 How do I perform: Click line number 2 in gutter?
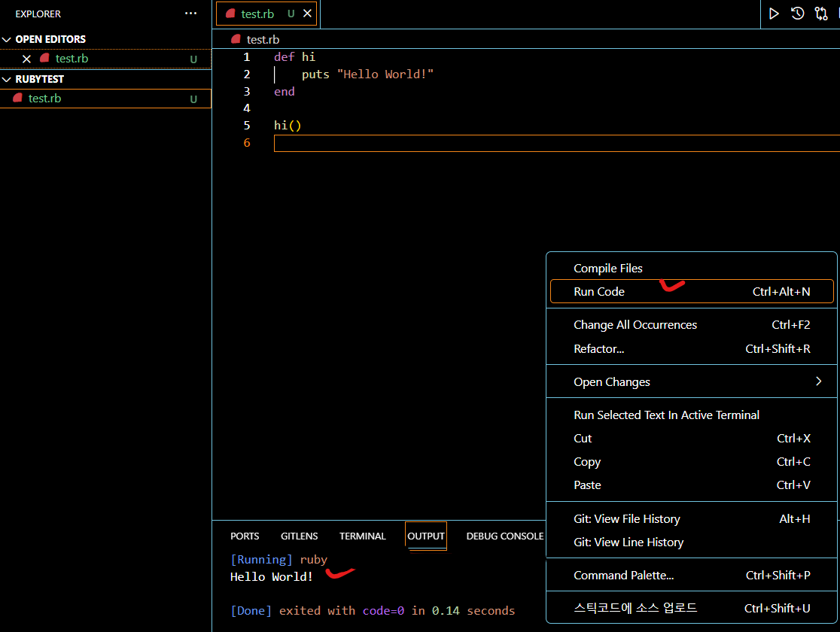pos(246,74)
